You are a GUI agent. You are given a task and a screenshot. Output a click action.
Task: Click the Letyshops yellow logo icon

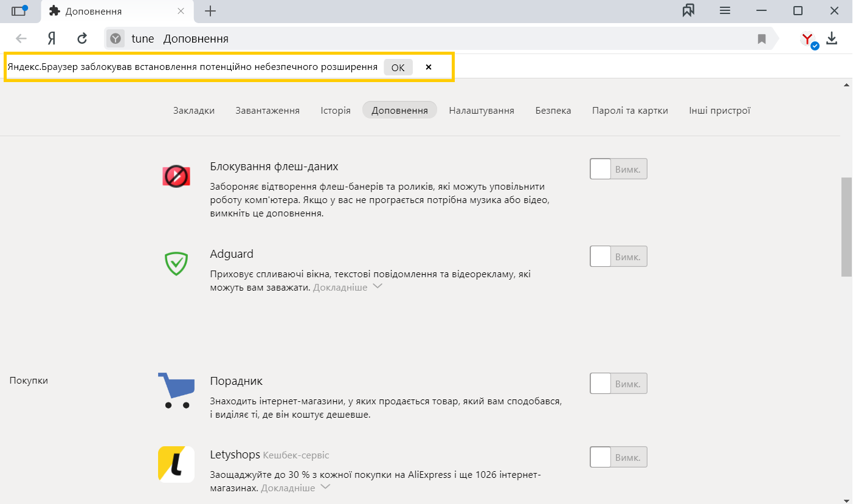point(176,464)
